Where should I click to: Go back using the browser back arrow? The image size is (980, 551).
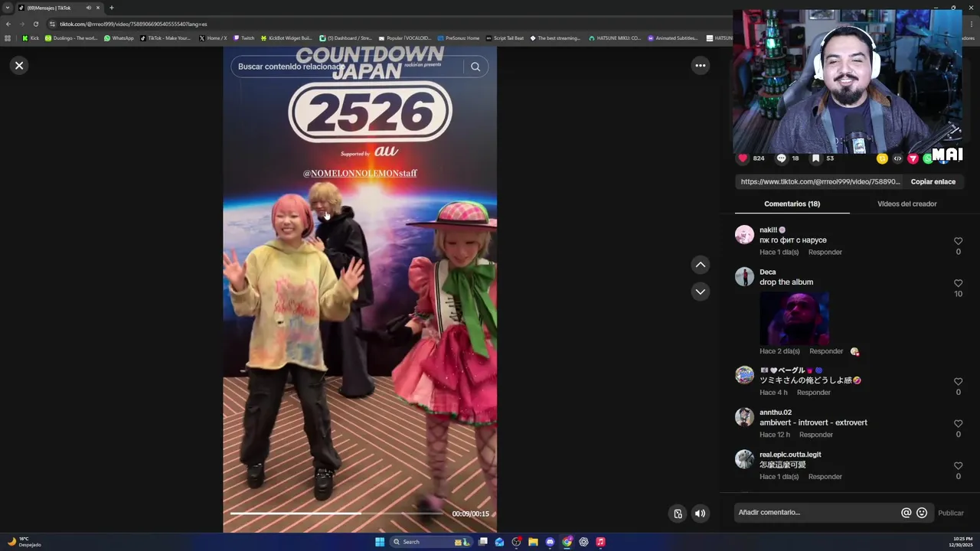pos(8,24)
